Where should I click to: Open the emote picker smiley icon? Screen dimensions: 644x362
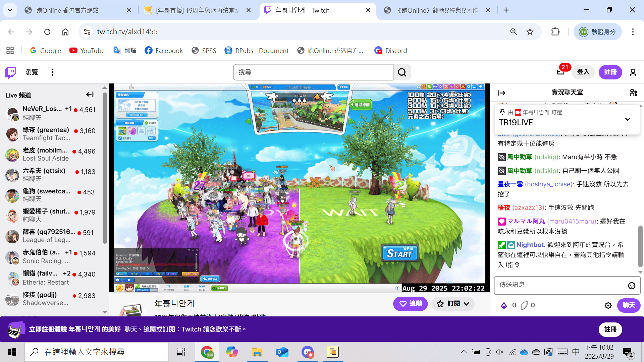632,286
